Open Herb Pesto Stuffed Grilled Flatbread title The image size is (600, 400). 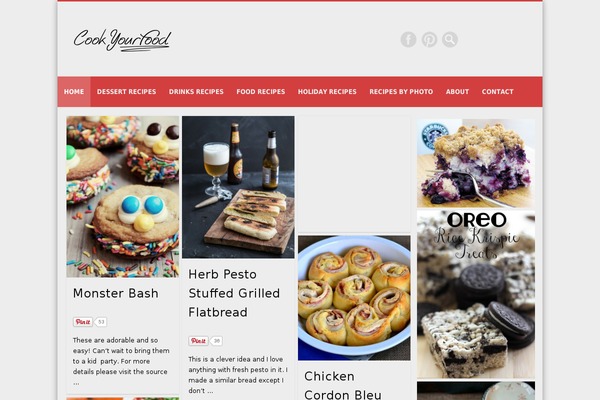coord(234,293)
